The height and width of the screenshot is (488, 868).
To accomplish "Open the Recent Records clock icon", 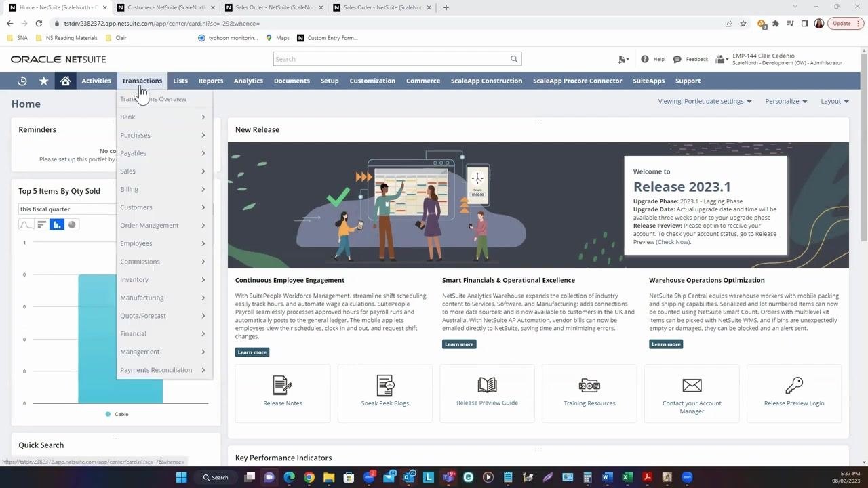I will [22, 81].
